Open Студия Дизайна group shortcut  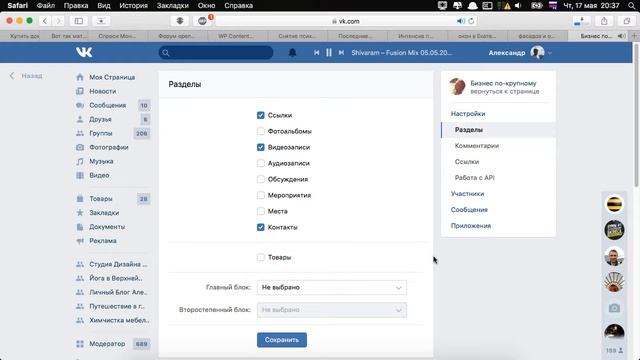(x=118, y=264)
